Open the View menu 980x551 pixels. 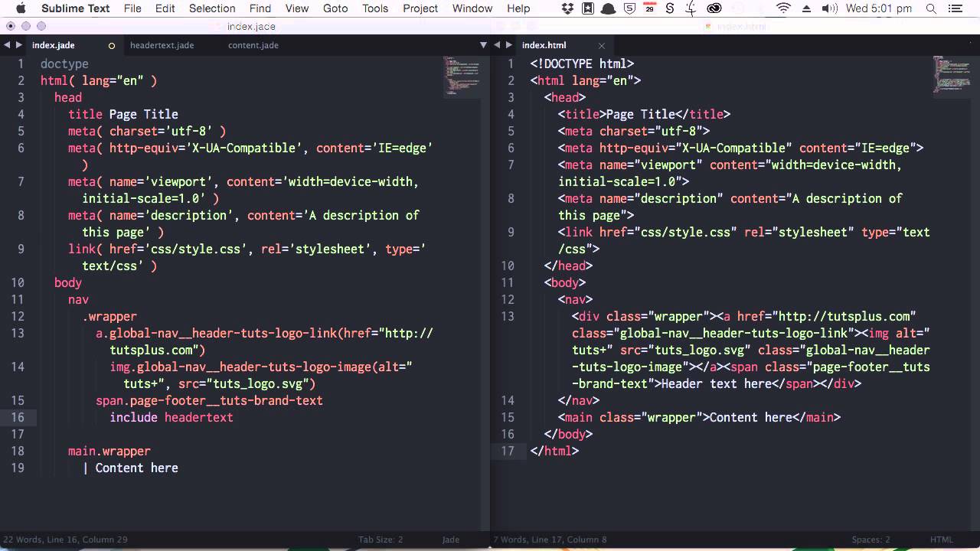pyautogui.click(x=297, y=8)
